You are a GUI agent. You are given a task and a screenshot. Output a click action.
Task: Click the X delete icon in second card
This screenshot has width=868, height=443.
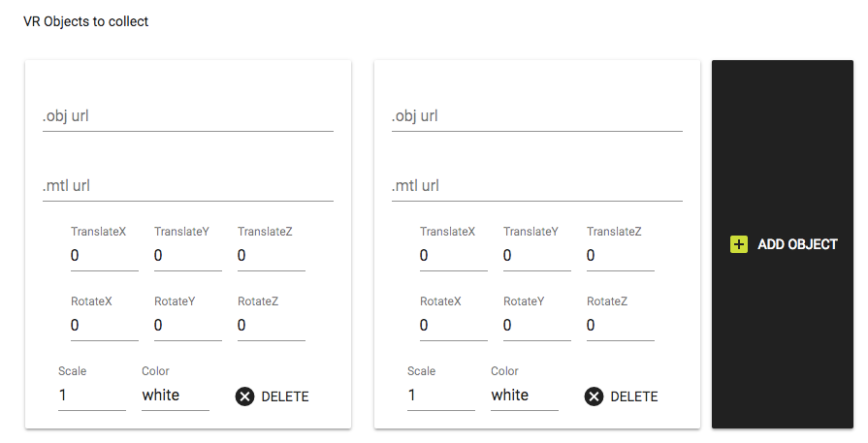pos(595,396)
